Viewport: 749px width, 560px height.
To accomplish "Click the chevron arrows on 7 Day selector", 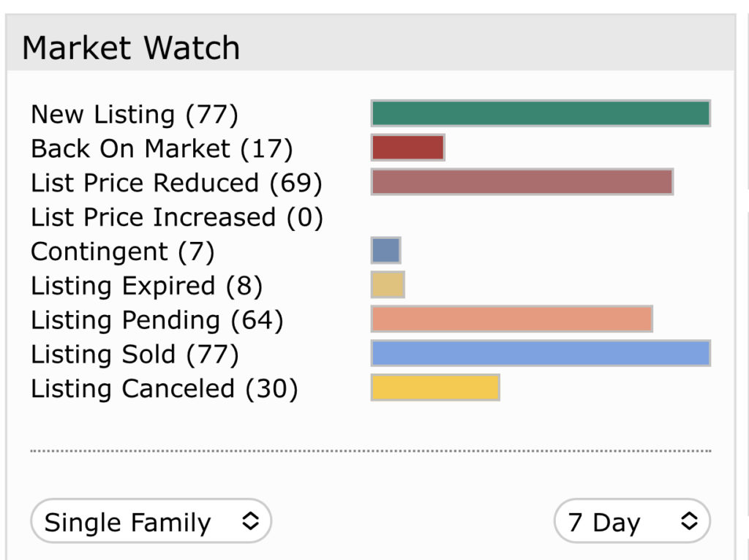I will point(689,521).
